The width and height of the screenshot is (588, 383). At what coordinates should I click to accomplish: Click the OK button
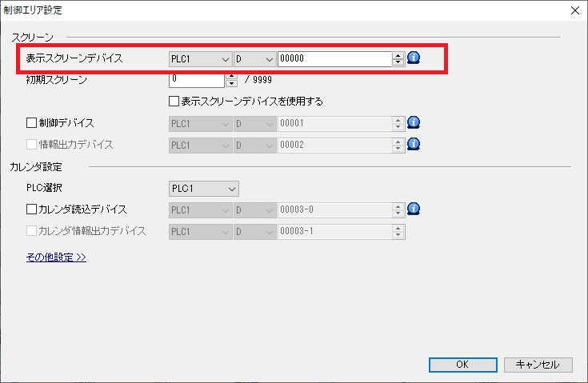(x=462, y=365)
